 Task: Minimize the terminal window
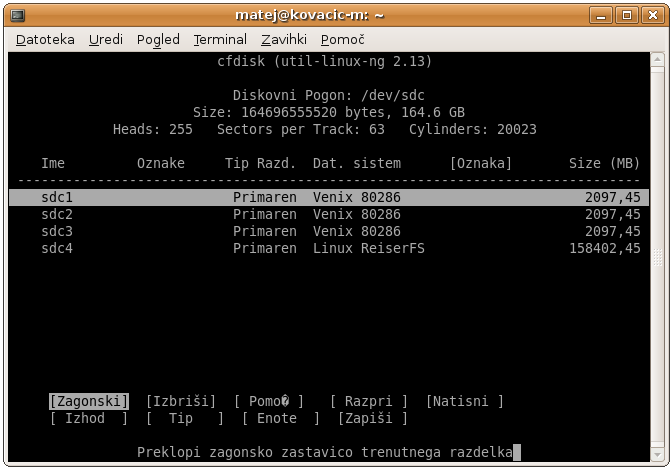point(601,15)
